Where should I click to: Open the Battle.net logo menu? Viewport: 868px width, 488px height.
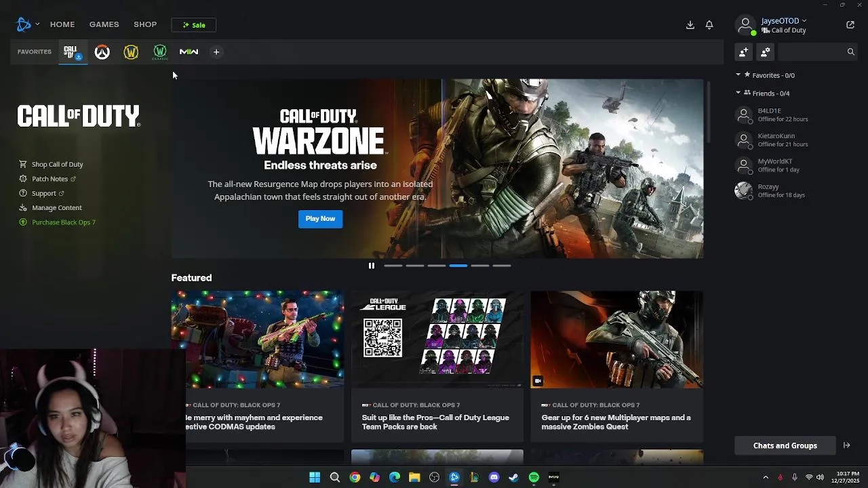[x=24, y=24]
